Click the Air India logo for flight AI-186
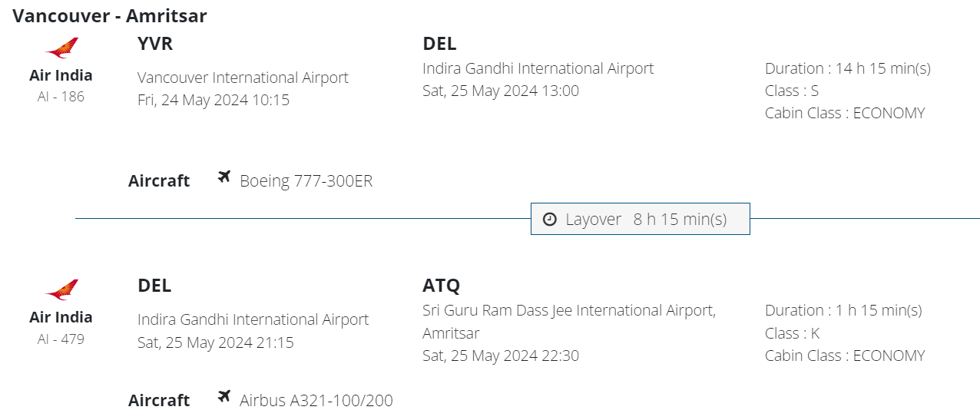Viewport: 980px width, 420px height. (61, 48)
